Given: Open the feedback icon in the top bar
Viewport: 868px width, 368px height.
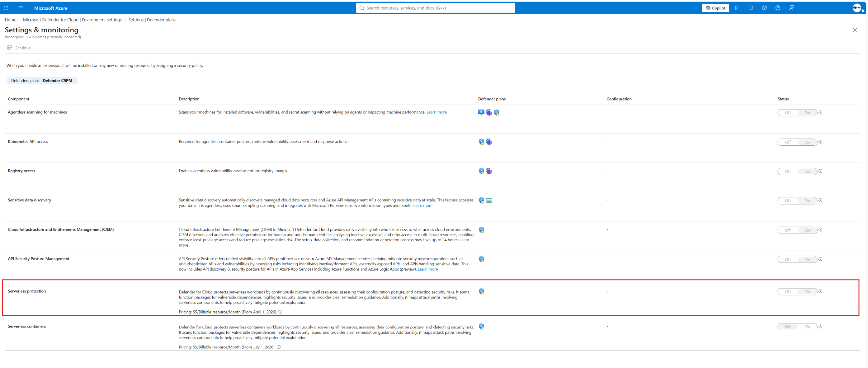Looking at the screenshot, I should (791, 8).
